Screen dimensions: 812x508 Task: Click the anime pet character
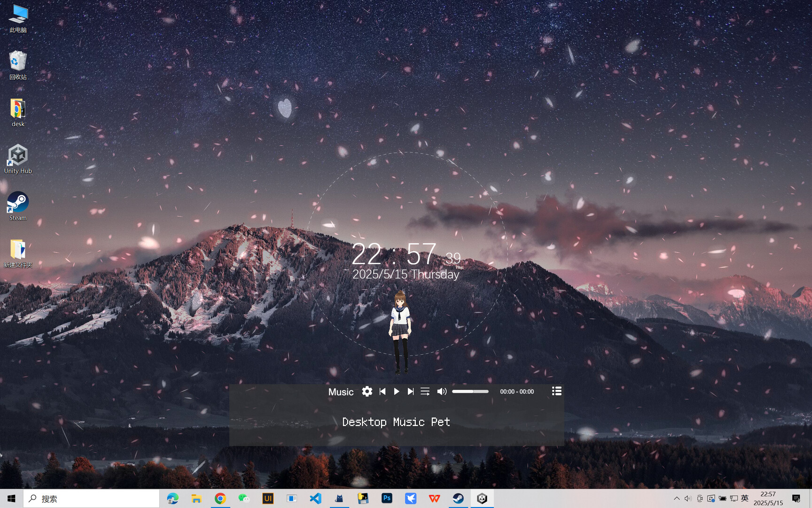coord(399,329)
